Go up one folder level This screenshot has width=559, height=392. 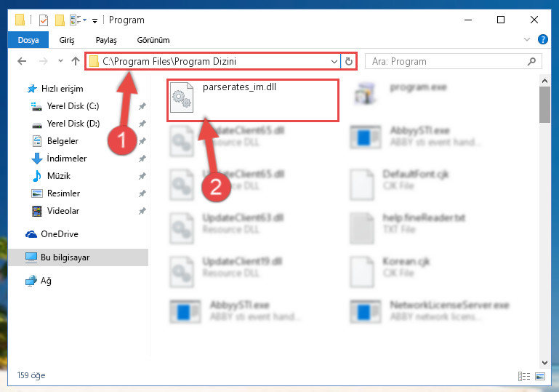(75, 61)
